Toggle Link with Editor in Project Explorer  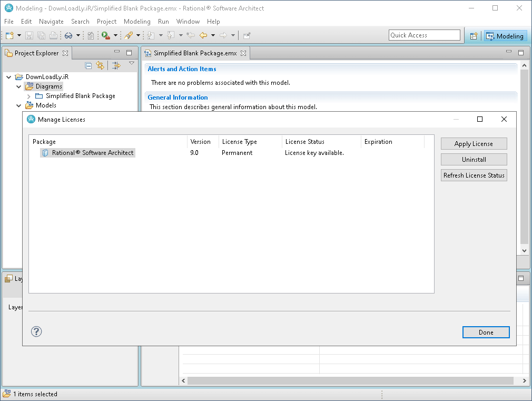point(100,65)
